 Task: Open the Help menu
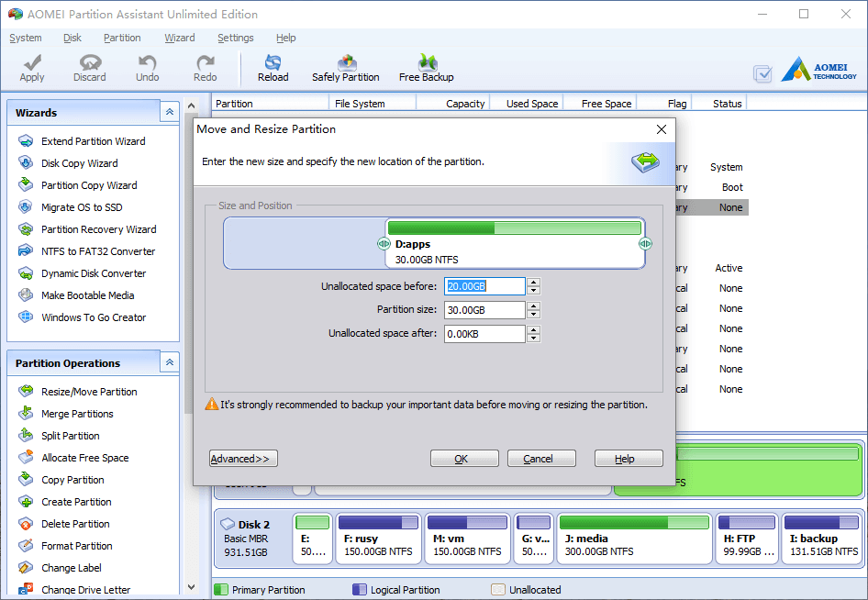(x=285, y=38)
